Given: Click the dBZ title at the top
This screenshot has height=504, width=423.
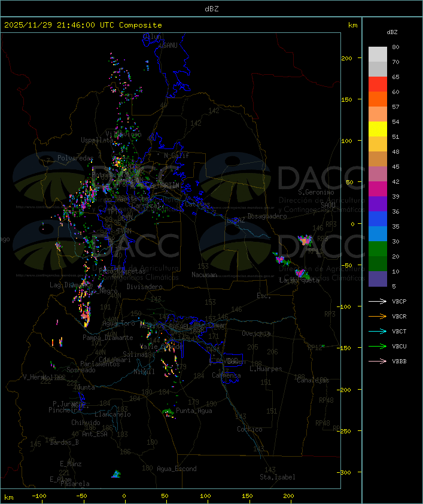Looking at the screenshot, I should pos(212,8).
